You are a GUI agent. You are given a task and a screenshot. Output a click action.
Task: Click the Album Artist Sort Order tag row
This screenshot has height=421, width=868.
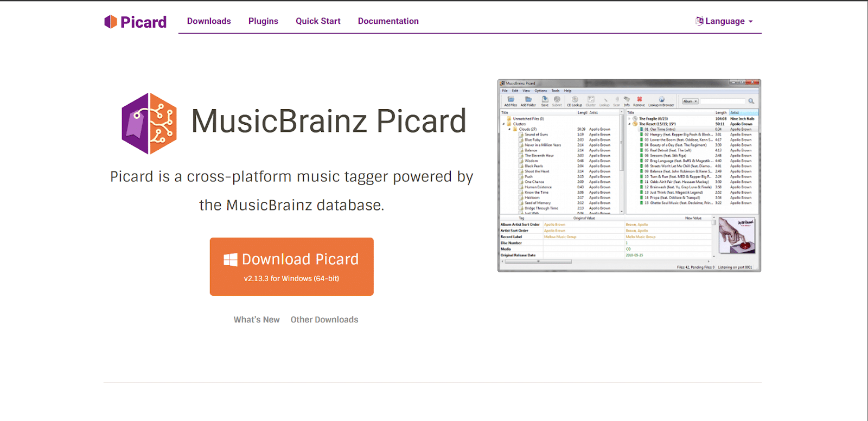pos(605,225)
